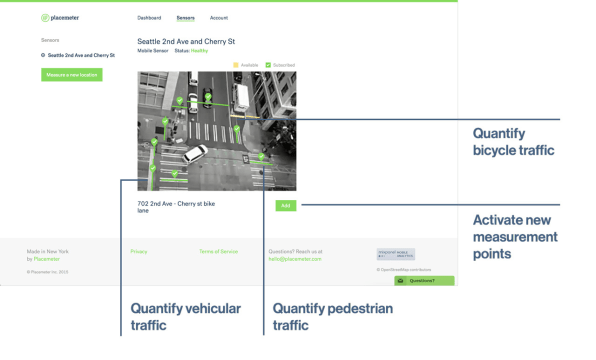The width and height of the screenshot is (596, 360).
Task: Click the green checkmark pin on the black car
Action: pos(208,97)
